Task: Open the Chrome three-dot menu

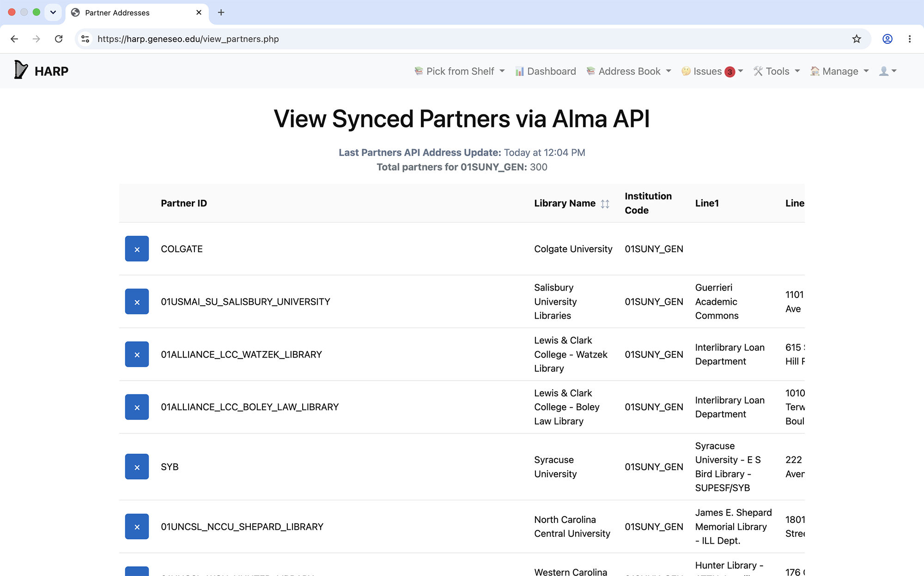Action: tap(910, 39)
